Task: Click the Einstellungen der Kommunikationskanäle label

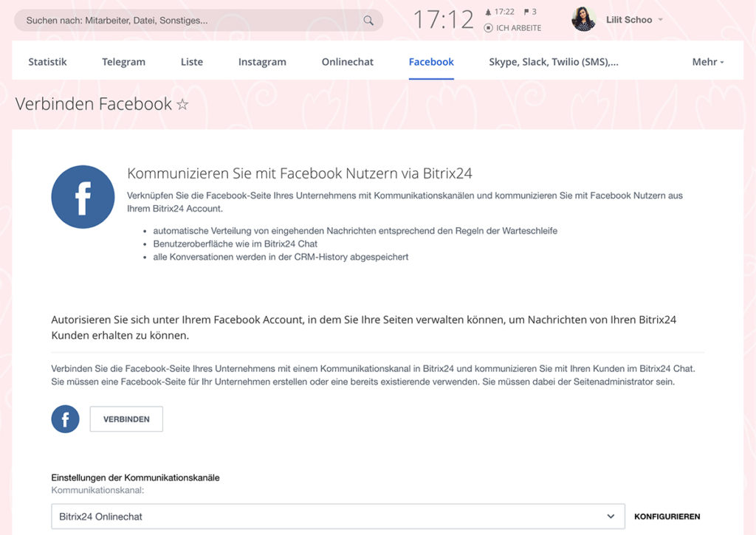Action: [x=136, y=477]
